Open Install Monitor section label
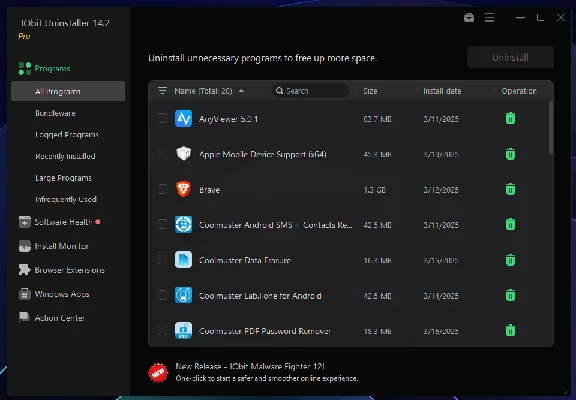The height and width of the screenshot is (400, 576). click(x=61, y=246)
